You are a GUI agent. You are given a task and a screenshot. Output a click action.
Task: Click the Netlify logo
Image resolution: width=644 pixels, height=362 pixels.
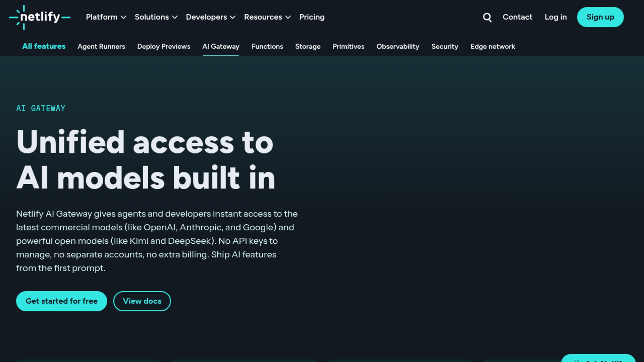coord(40,17)
